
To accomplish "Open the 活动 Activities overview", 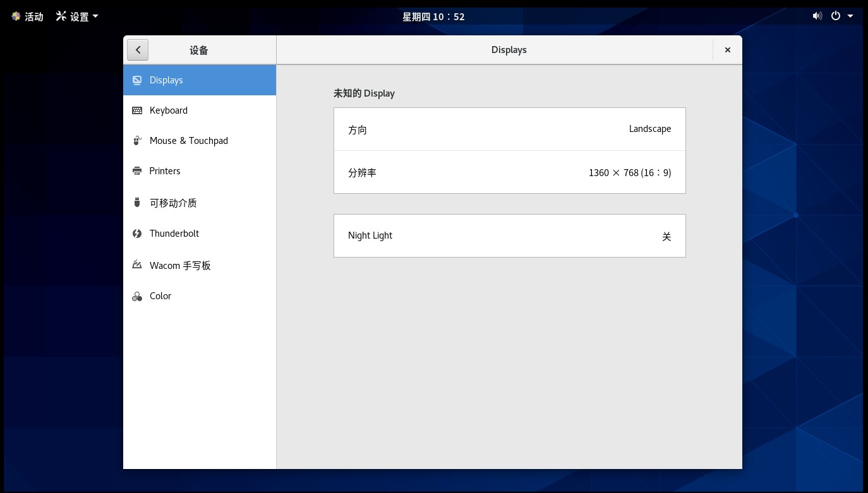I will [27, 16].
